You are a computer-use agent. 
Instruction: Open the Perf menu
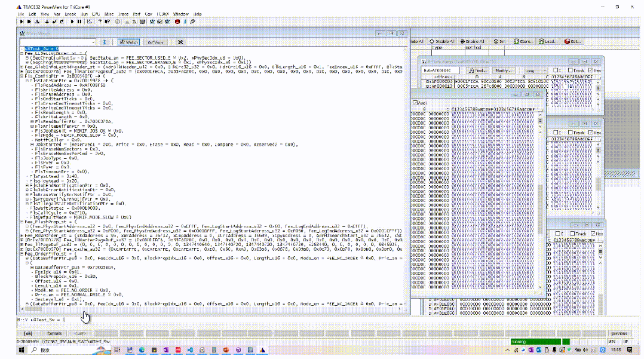click(137, 14)
